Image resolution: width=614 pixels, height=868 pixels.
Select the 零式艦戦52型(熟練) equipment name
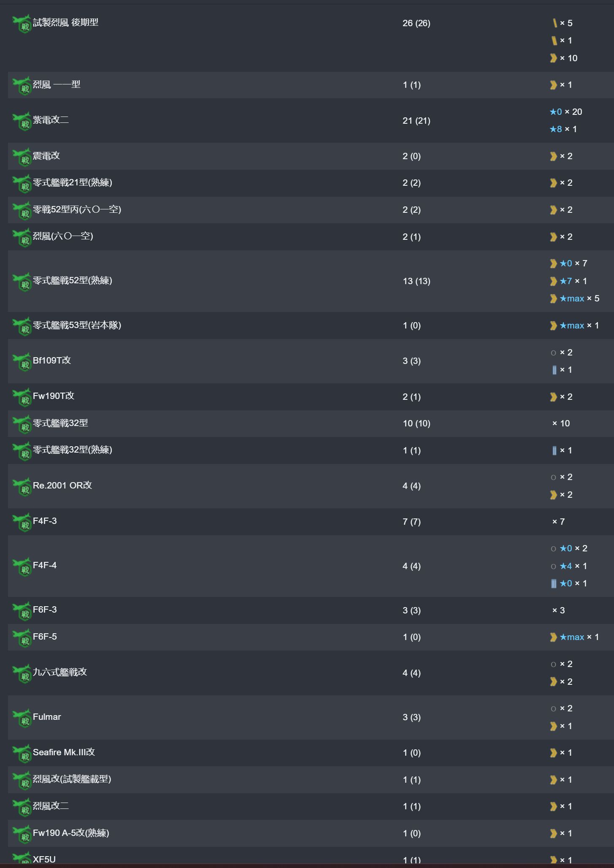pos(73,280)
